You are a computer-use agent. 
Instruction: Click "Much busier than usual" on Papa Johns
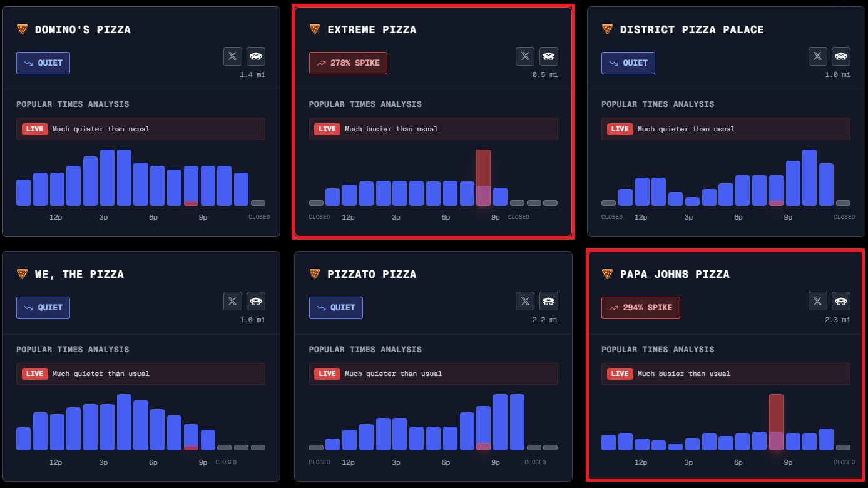pyautogui.click(x=684, y=374)
